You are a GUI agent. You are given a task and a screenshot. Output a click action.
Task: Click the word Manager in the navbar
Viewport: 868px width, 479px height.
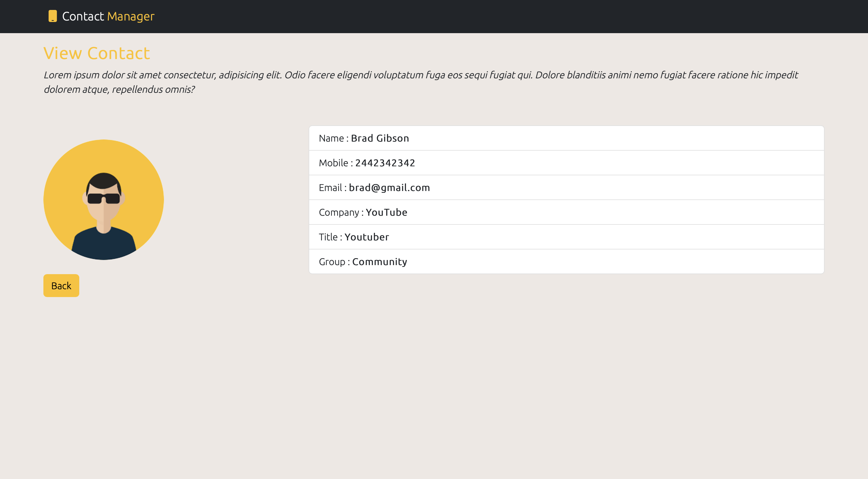pyautogui.click(x=131, y=16)
